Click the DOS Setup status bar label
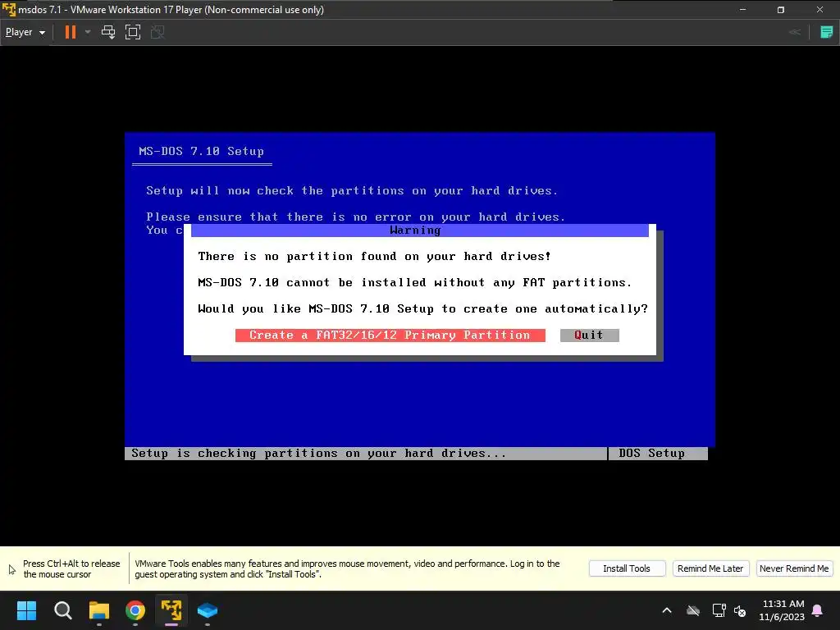The height and width of the screenshot is (630, 840). [x=651, y=453]
